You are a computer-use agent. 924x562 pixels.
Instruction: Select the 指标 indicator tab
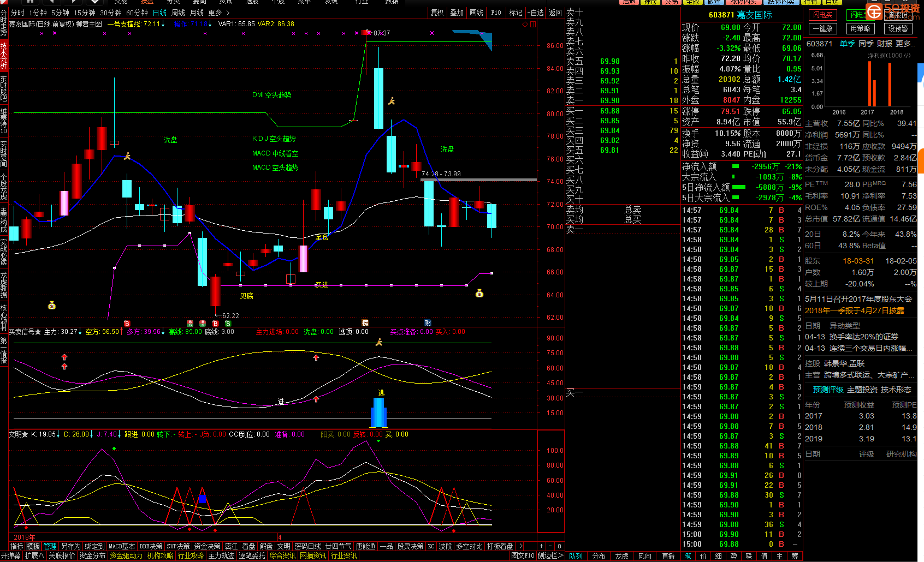point(17,546)
